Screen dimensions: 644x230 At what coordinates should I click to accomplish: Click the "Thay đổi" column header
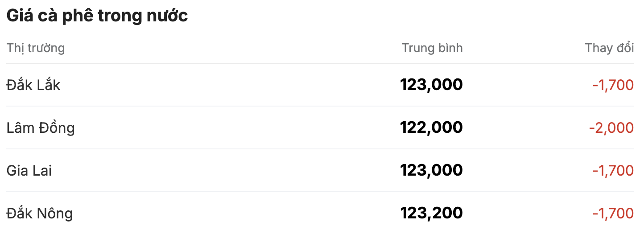609,48
